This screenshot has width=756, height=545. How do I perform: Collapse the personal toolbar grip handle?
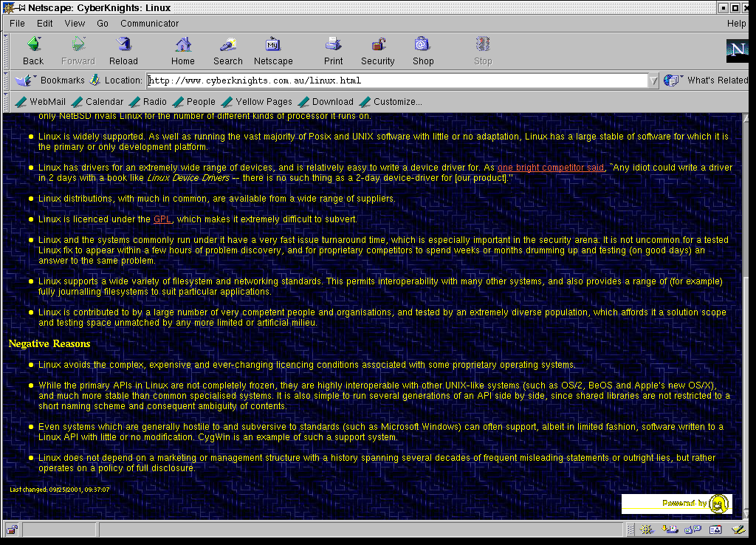6,102
